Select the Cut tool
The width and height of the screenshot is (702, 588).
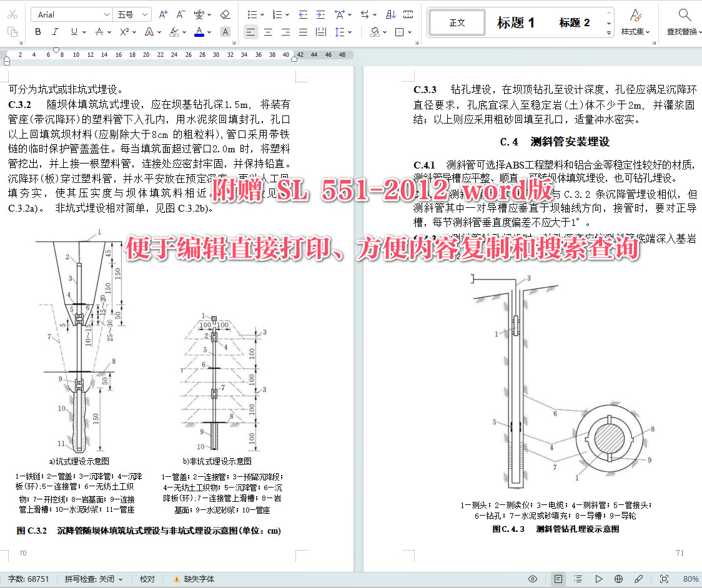(13, 14)
